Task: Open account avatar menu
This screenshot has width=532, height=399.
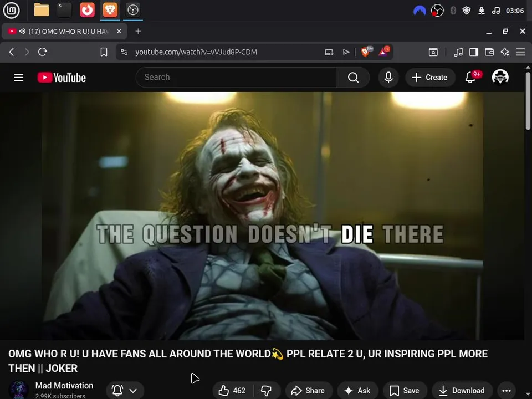Action: coord(500,77)
